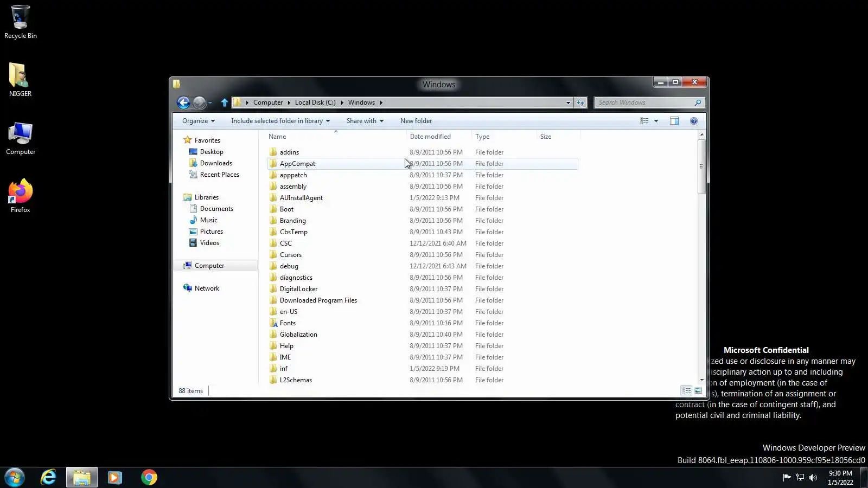
Task: Select the addins folder row
Action: click(x=423, y=152)
